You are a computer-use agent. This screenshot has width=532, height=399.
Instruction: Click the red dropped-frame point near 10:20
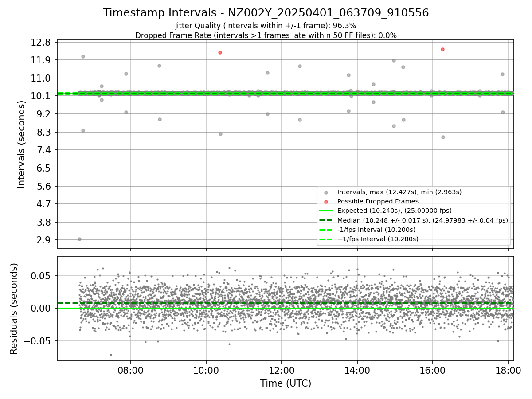(x=220, y=52)
